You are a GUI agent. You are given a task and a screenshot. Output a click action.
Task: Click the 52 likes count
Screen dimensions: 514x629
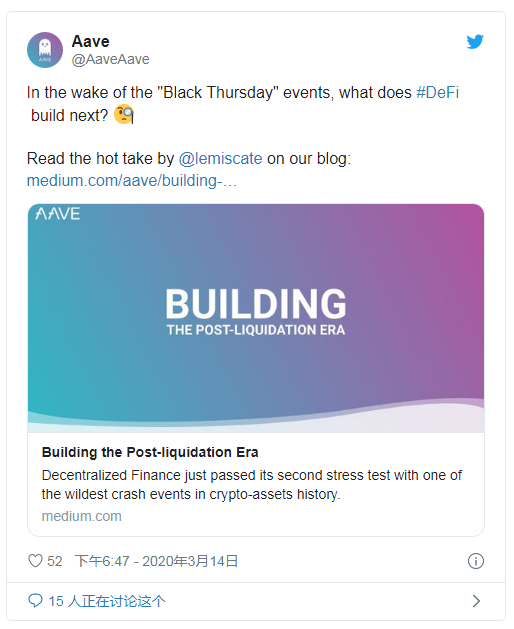(x=55, y=561)
